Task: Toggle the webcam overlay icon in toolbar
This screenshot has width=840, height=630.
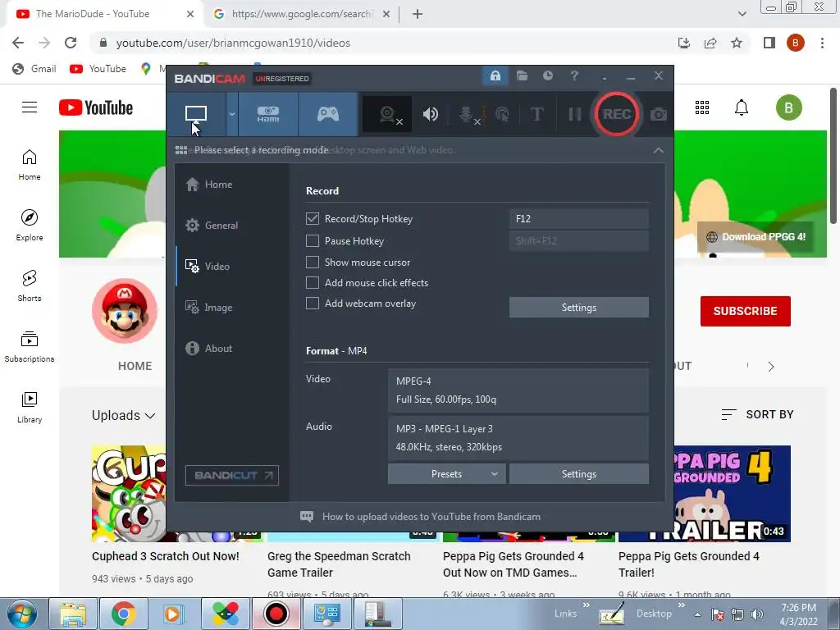Action: point(388,114)
